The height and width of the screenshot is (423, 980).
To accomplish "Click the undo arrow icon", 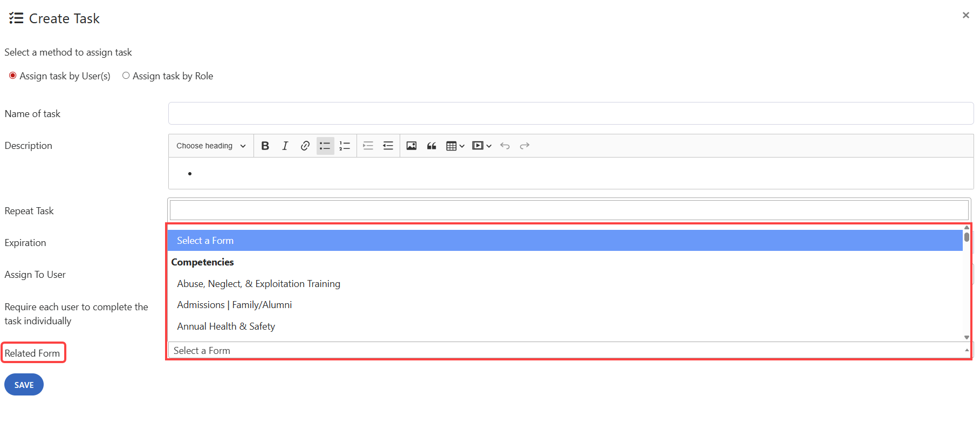I will pos(505,146).
